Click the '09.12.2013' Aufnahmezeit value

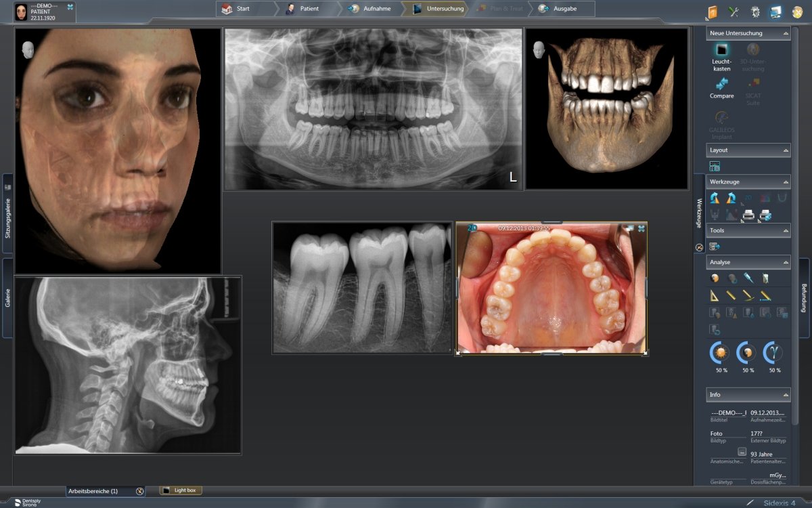pos(767,412)
